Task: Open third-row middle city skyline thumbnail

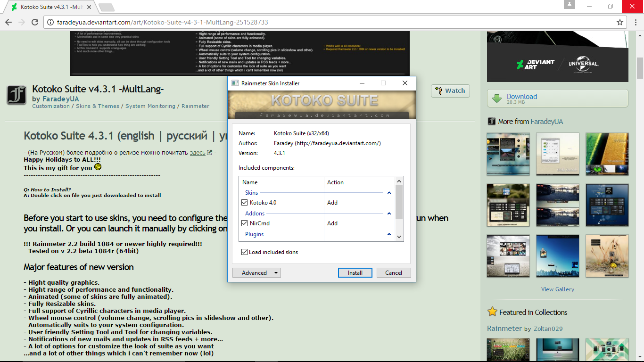Action: [558, 256]
